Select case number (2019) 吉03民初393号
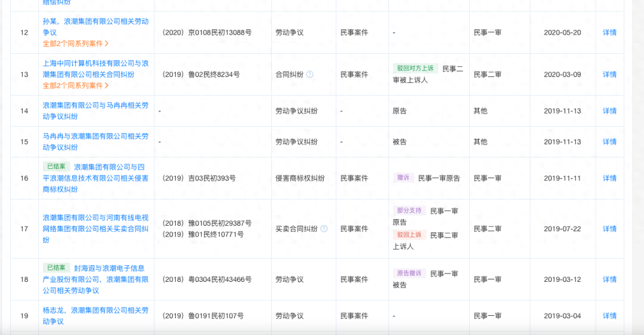 coord(199,178)
